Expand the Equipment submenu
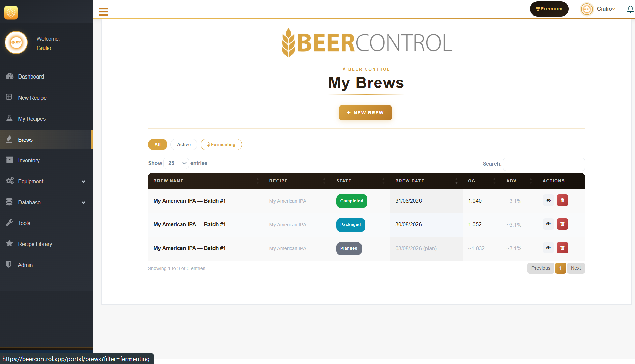 click(46, 181)
